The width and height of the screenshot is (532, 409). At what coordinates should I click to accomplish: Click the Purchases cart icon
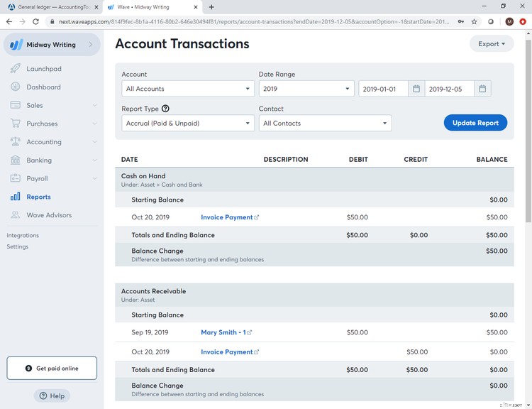point(16,124)
